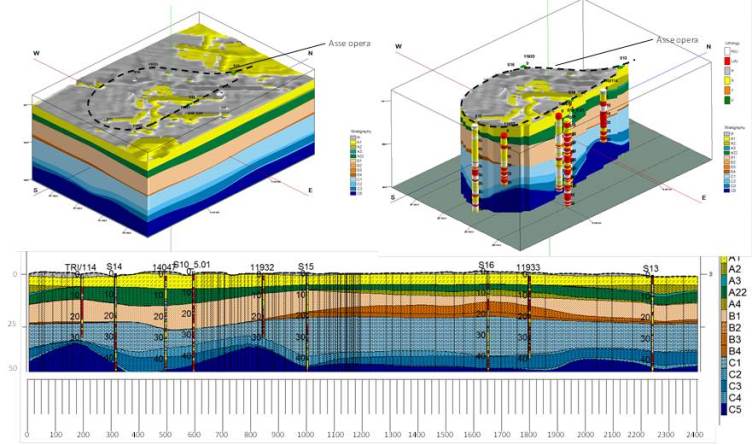Click the A1 color swatch in cross-section legend
The height and width of the screenshot is (445, 752).
point(723,258)
